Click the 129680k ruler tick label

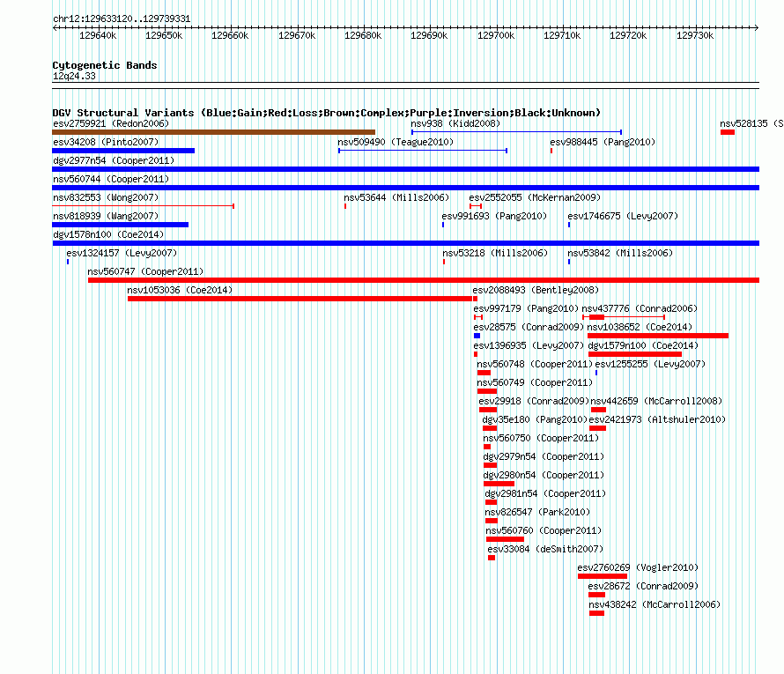363,35
